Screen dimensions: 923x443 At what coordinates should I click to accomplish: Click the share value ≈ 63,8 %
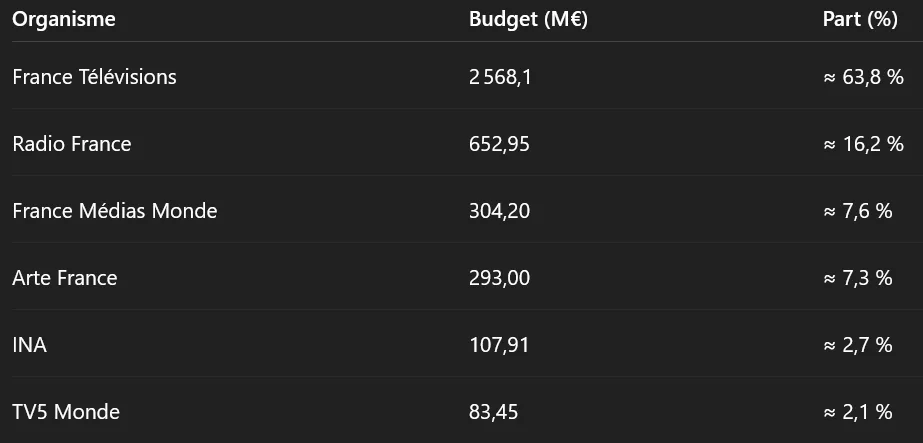pos(864,77)
